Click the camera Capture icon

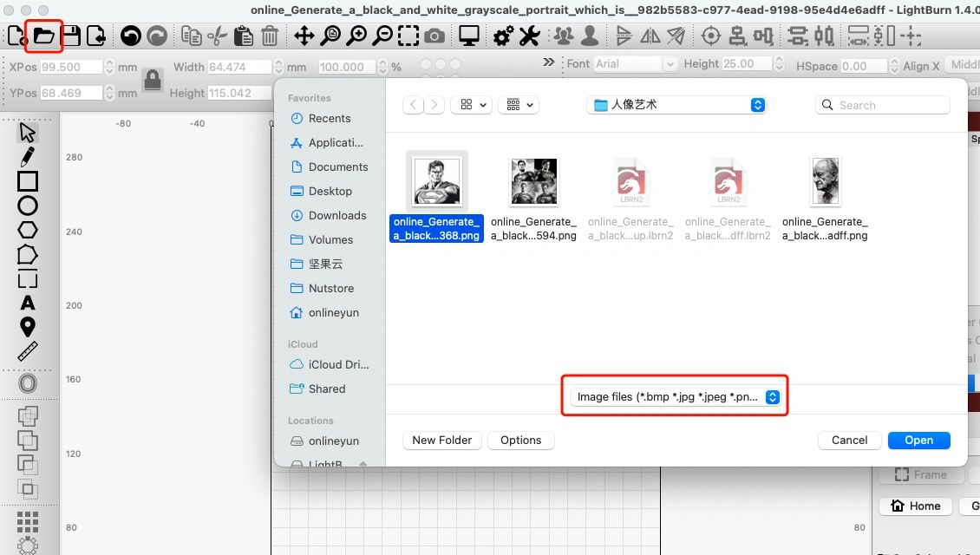point(434,36)
